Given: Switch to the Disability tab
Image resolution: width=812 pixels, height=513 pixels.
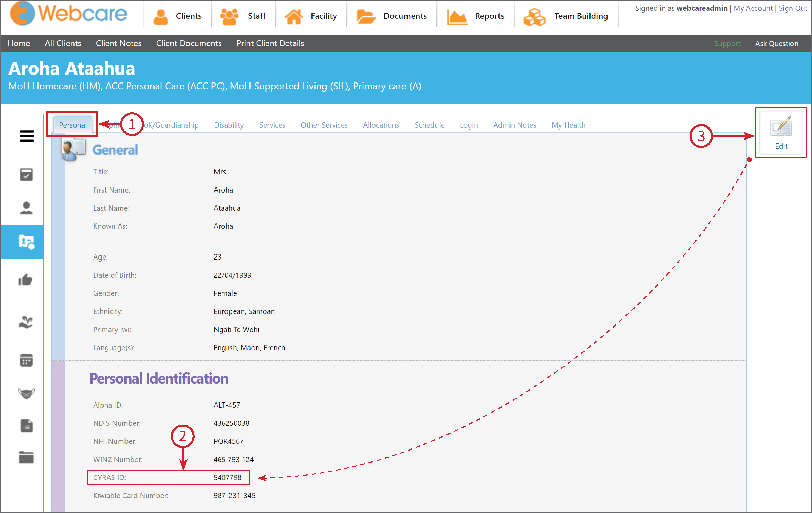Looking at the screenshot, I should point(229,125).
